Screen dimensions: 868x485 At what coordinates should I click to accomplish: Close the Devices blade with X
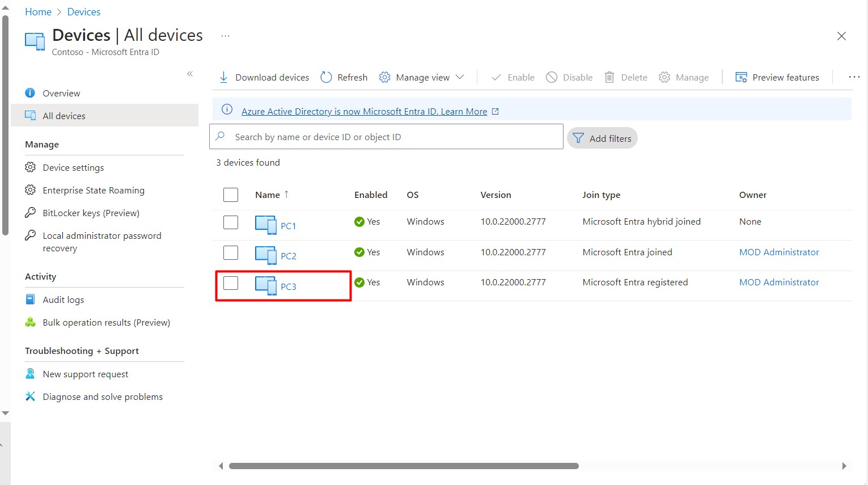(x=841, y=36)
